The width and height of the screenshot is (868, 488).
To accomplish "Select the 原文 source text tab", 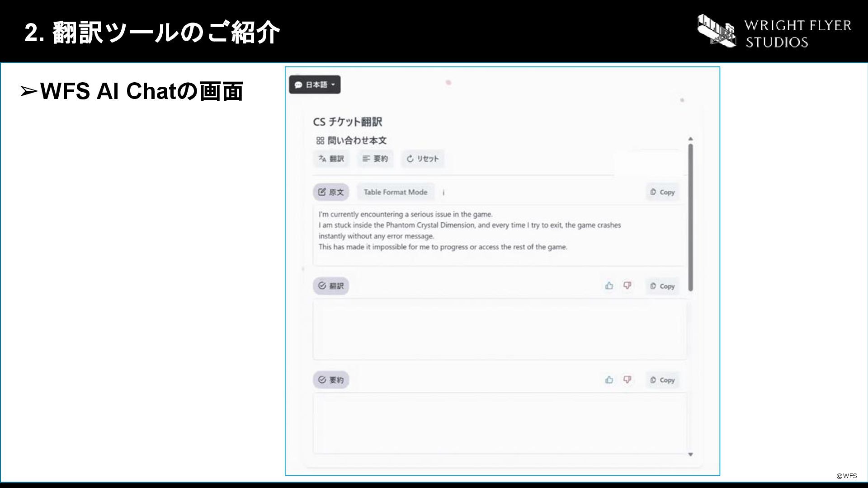I will [x=331, y=192].
